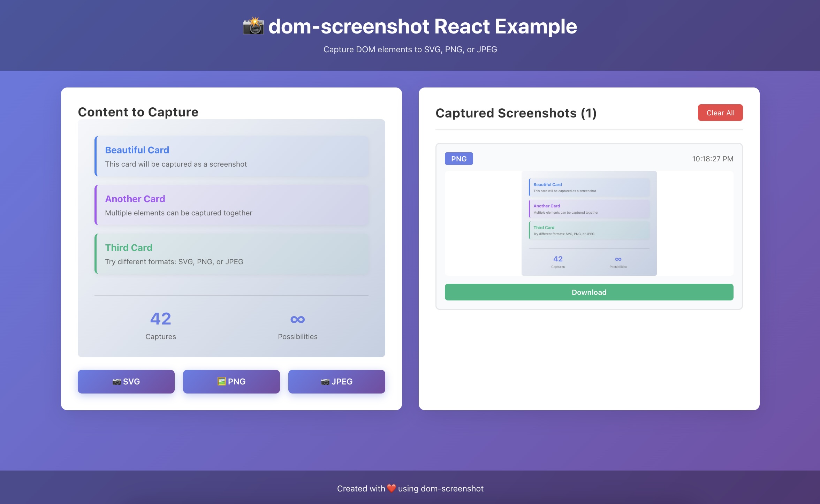The image size is (820, 504).
Task: Click the camera icon on the JPEG button
Action: [x=325, y=382]
